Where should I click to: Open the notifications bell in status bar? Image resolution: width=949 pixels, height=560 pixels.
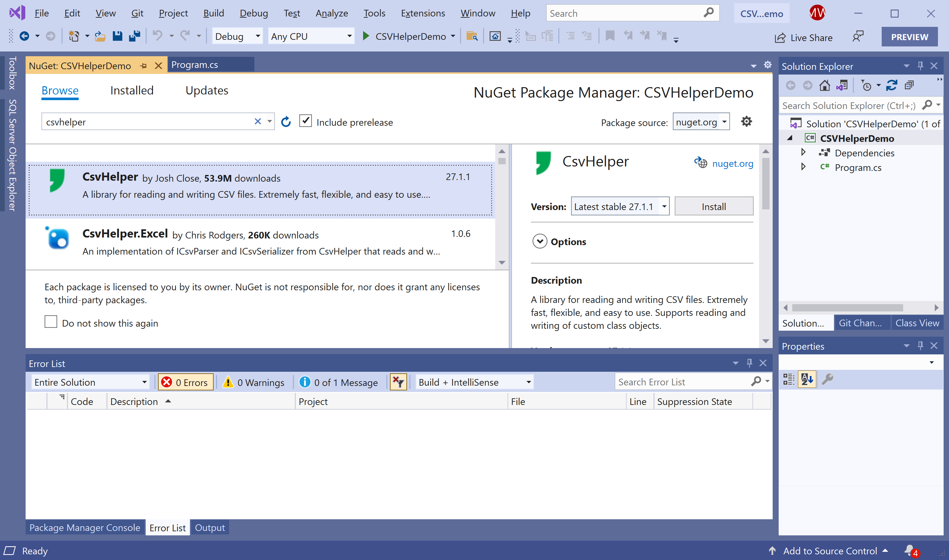[909, 550]
